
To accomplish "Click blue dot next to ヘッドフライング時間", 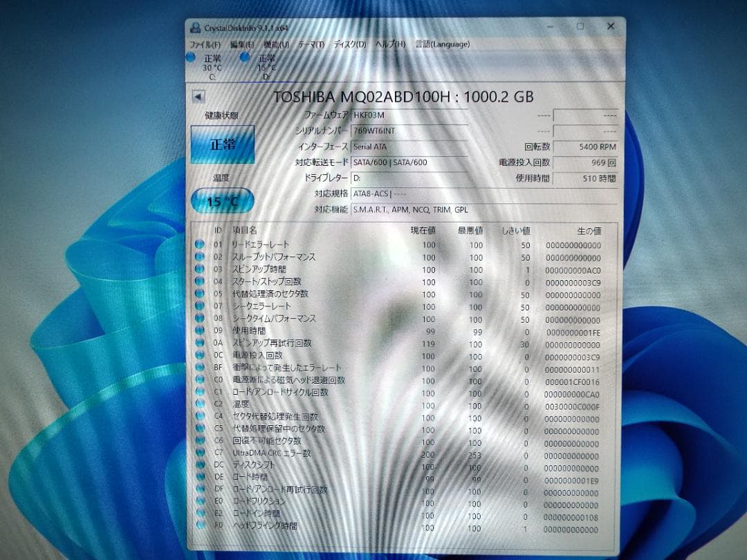I will coord(200,525).
